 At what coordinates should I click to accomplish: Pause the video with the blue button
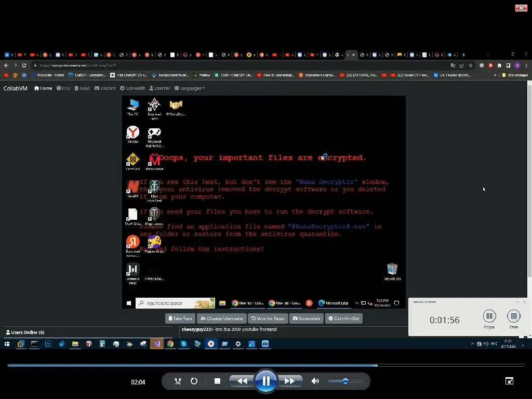point(265,381)
